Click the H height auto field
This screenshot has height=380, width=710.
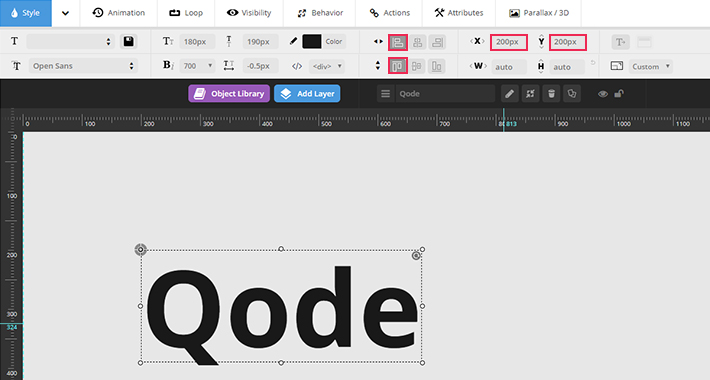[x=567, y=67]
